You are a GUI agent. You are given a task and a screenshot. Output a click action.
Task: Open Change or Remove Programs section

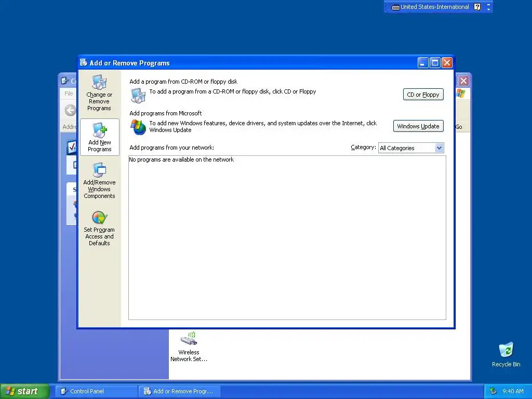coord(99,92)
